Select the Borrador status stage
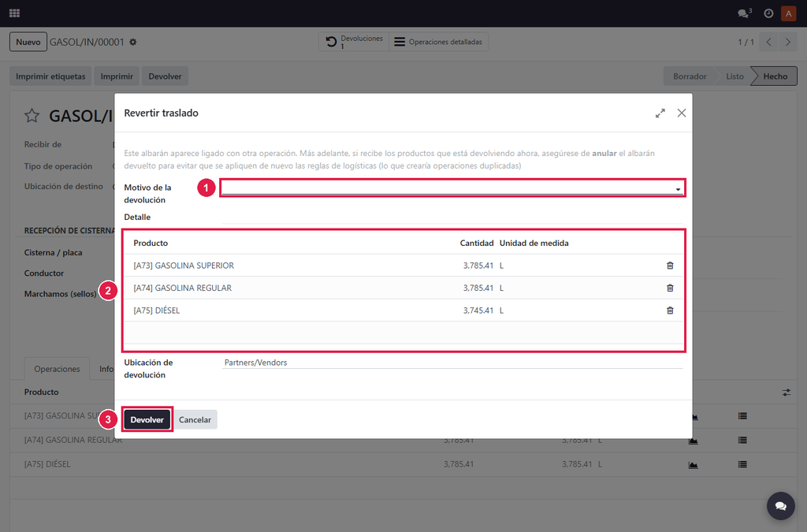This screenshot has height=532, width=807. click(690, 76)
